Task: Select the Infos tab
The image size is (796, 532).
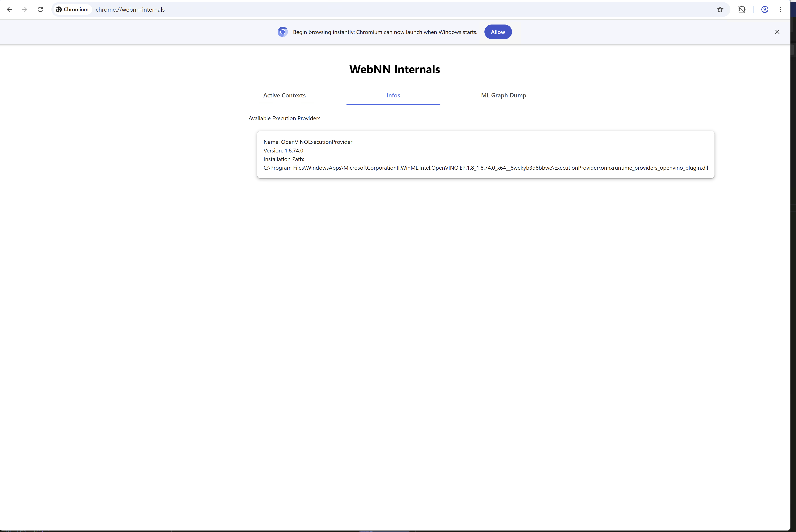Action: [x=393, y=95]
